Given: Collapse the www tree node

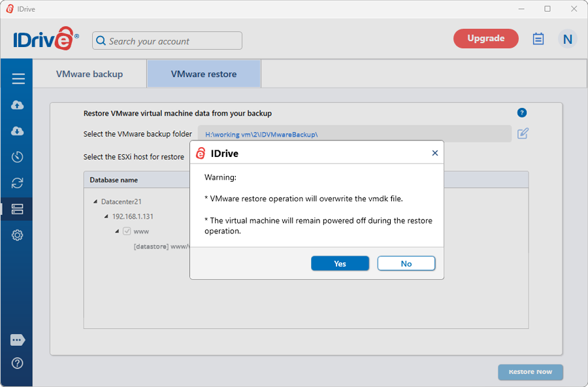Looking at the screenshot, I should [117, 231].
